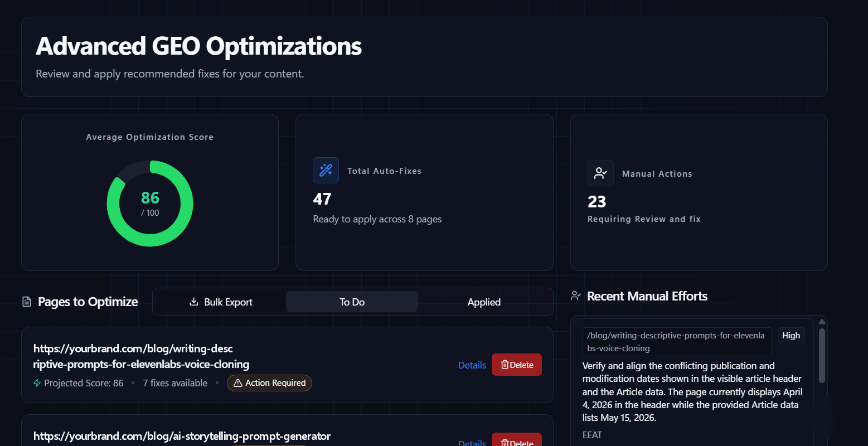Click the person icon next to Recent Manual Efforts
This screenshot has height=446, width=868.
pos(576,295)
